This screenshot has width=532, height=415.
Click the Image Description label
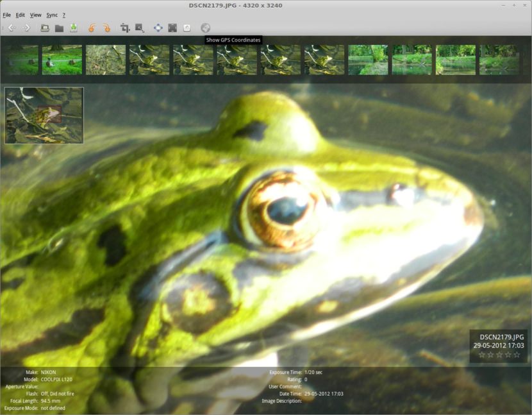(281, 401)
